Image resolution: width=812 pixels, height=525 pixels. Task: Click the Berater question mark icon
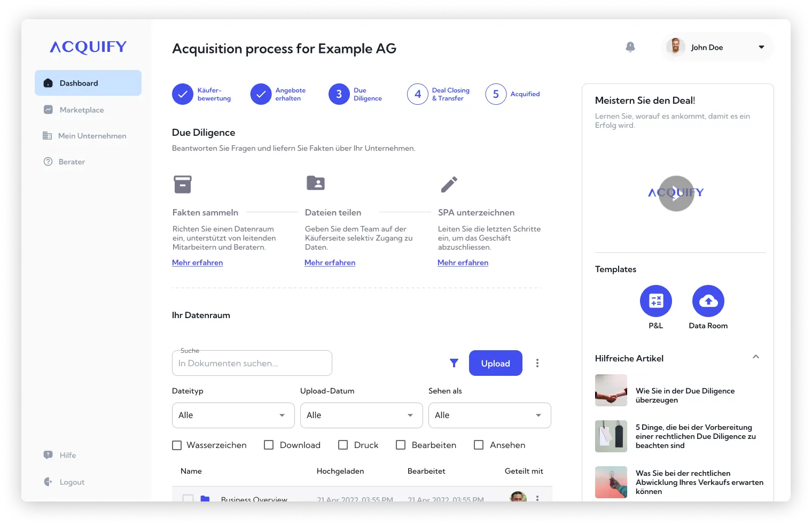48,161
